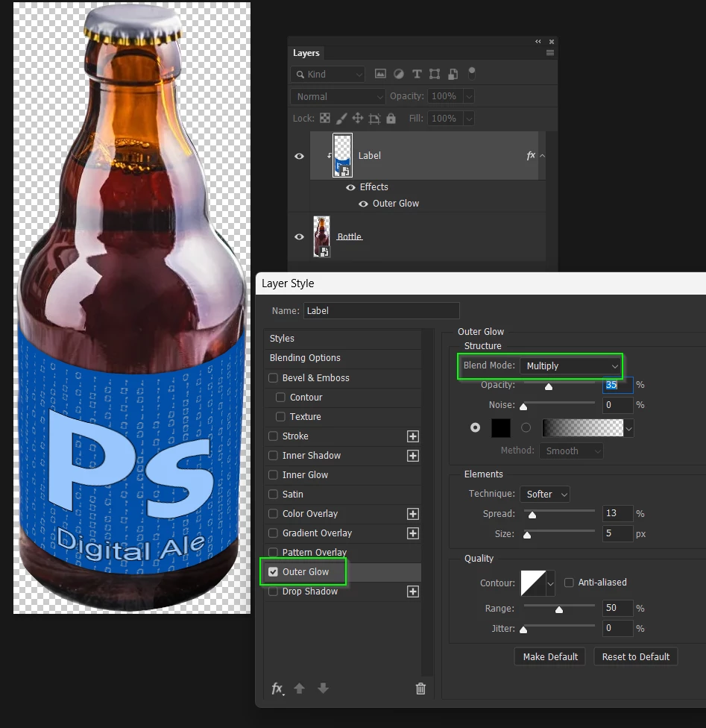Select solid color glow radio button
The width and height of the screenshot is (706, 728).
(476, 427)
